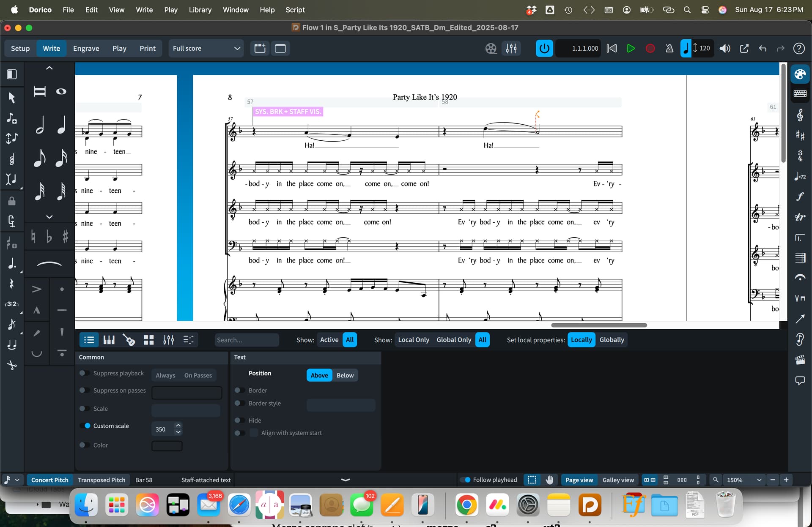Viewport: 812px width, 527px height.
Task: Open the Full score layout dropdown
Action: [206, 49]
